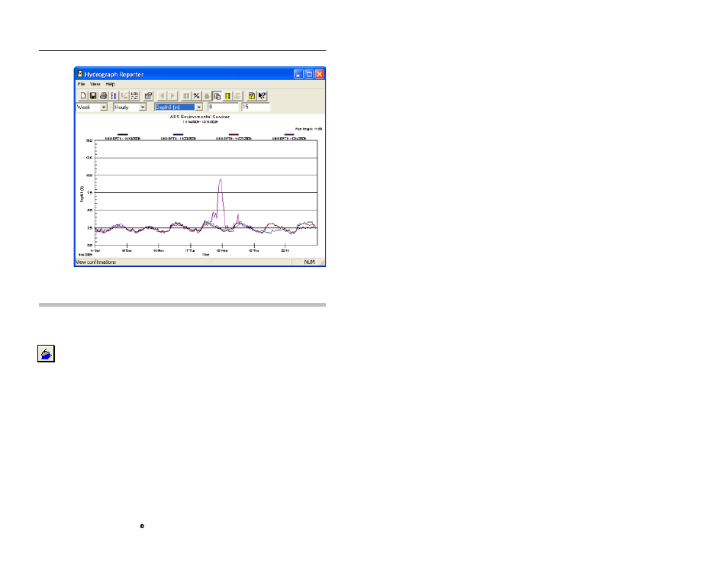
Task: Click the properties toolbar icon
Action: (x=148, y=96)
